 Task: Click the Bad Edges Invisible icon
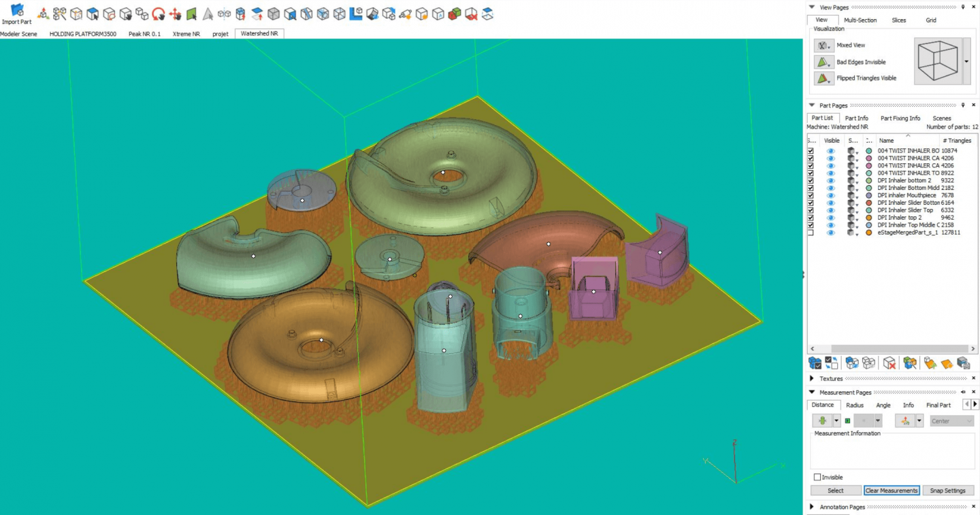tap(823, 61)
